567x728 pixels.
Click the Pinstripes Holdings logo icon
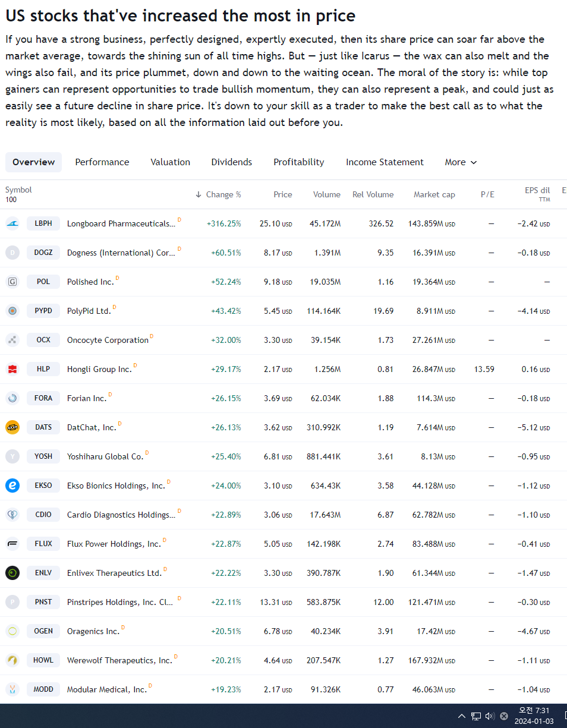click(12, 602)
